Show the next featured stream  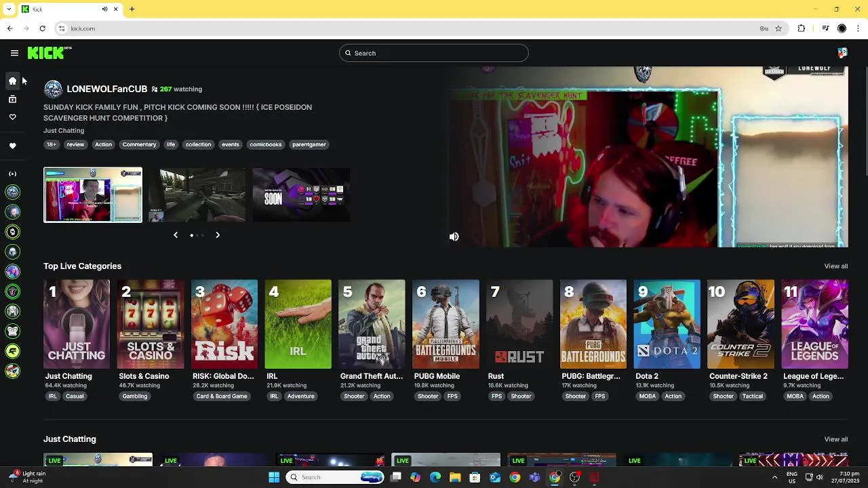[x=218, y=235]
